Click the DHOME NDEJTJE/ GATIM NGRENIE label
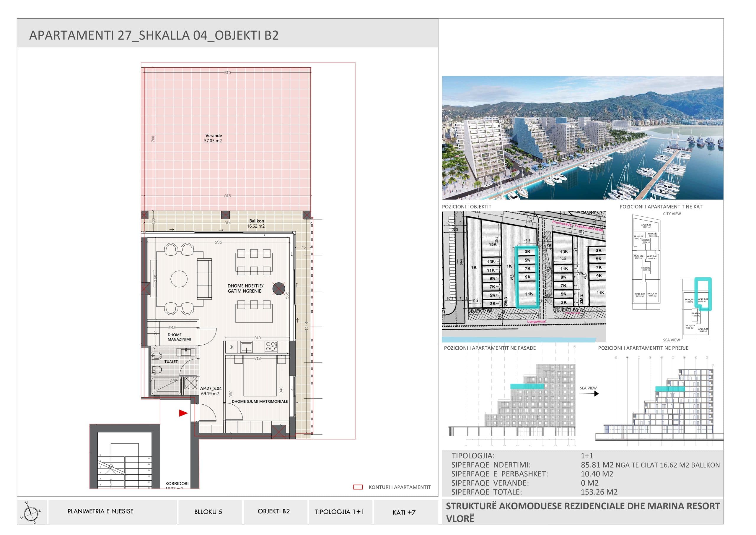This screenshot has width=756, height=535. point(245,288)
